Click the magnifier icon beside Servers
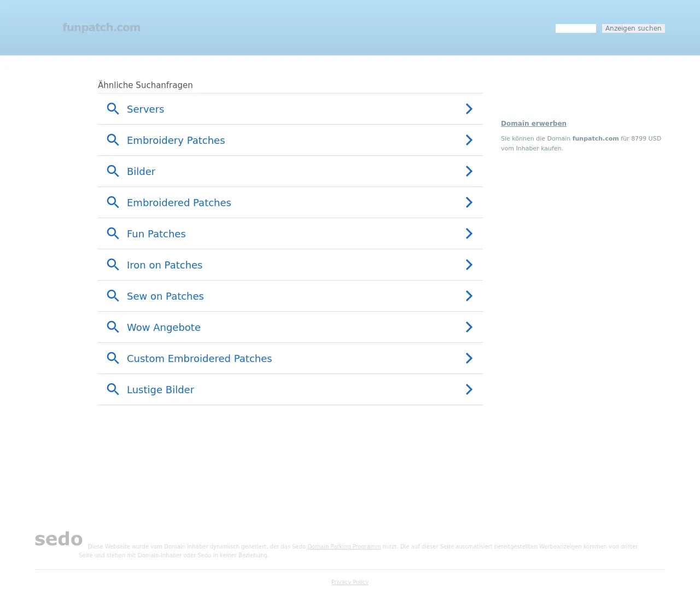 (x=113, y=109)
